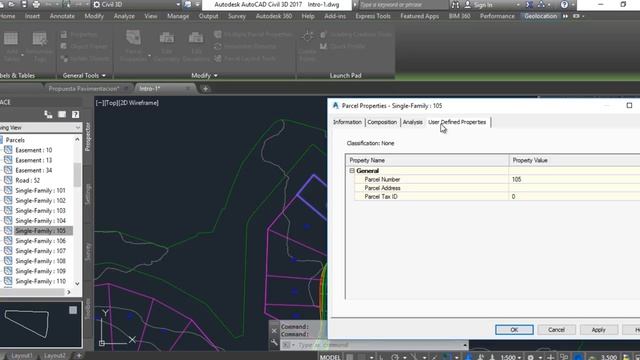
Task: Maximize the Parcel Properties dialog
Action: pyautogui.click(x=629, y=105)
